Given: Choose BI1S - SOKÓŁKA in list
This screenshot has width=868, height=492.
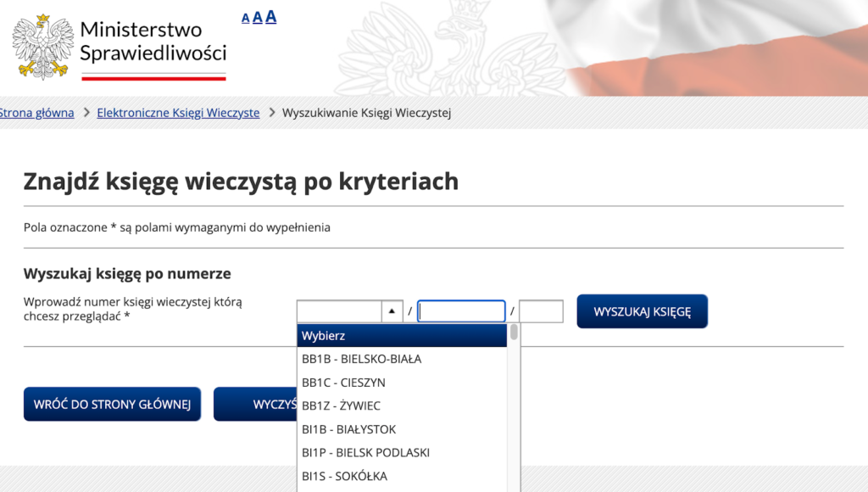Looking at the screenshot, I should click(x=346, y=476).
